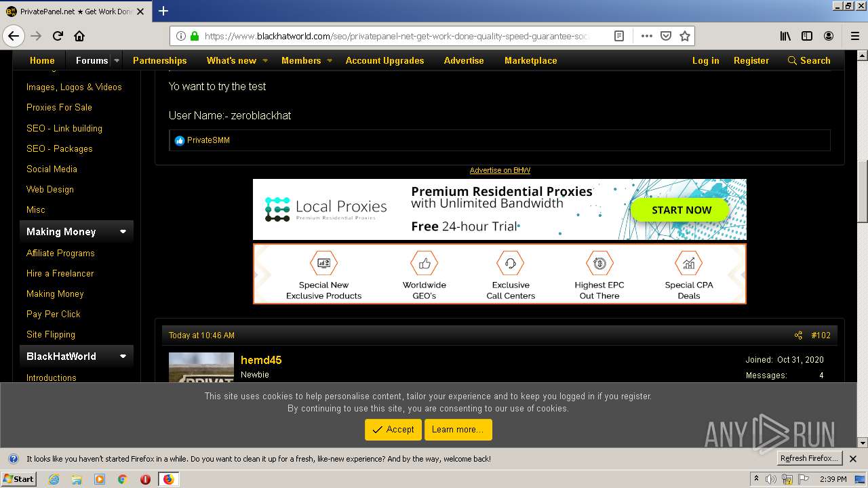Open media player taskbar icon
The image size is (868, 488).
pos(100,479)
